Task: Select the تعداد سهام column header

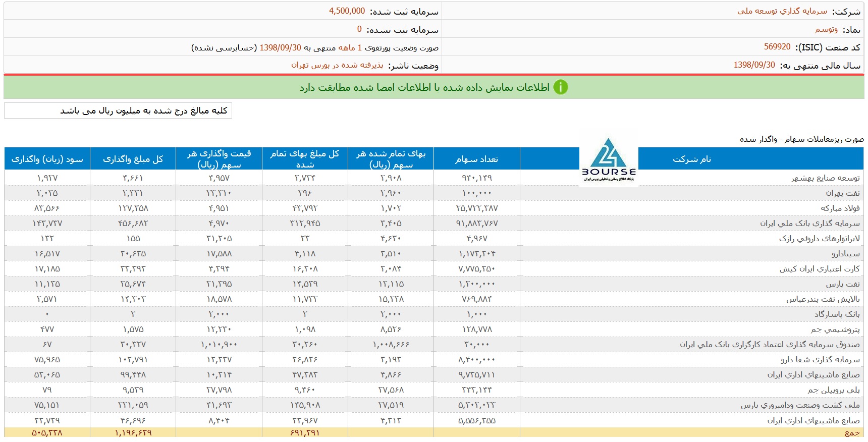Action: tap(476, 159)
